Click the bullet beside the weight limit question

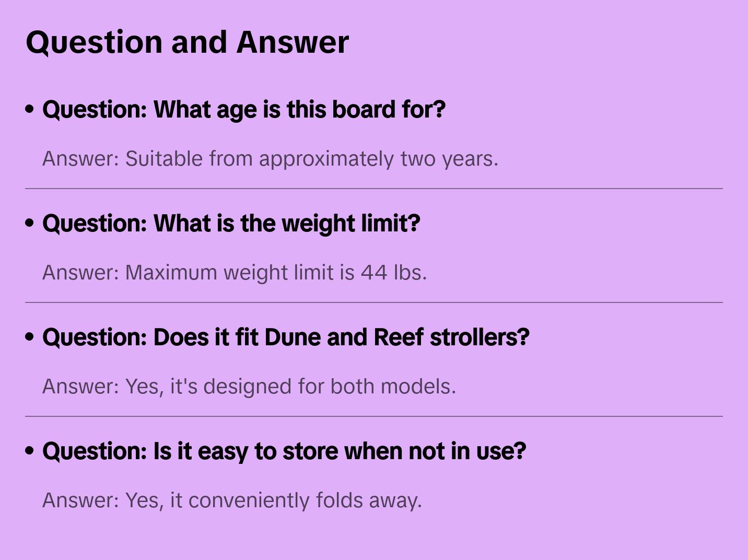point(30,223)
